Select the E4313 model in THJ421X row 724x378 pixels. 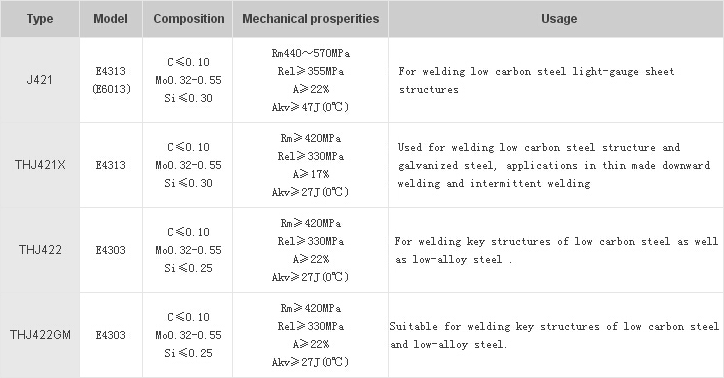click(110, 165)
